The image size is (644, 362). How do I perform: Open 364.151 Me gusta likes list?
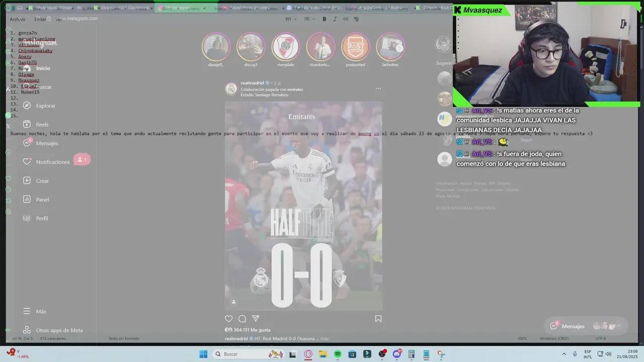coord(252,330)
